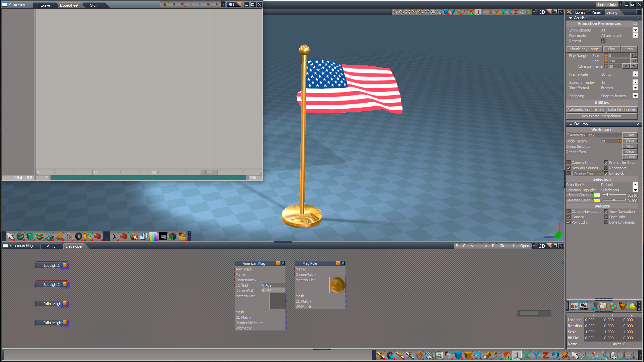Click the Shrink Play Range button

point(584,49)
